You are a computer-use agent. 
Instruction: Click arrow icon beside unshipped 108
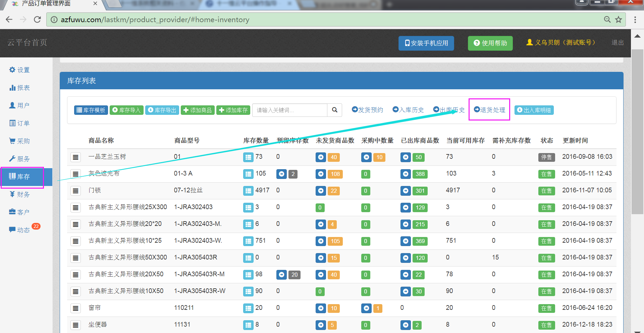(x=321, y=174)
